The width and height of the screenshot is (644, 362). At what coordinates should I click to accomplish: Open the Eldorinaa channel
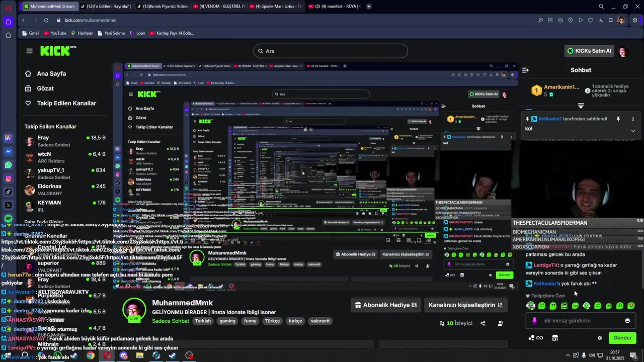(x=65, y=190)
